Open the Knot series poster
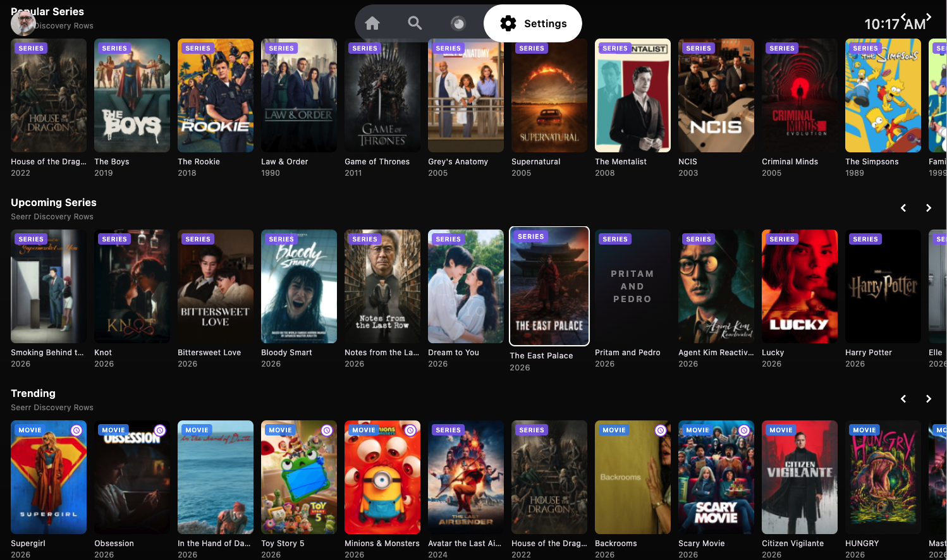947x560 pixels. [x=132, y=286]
